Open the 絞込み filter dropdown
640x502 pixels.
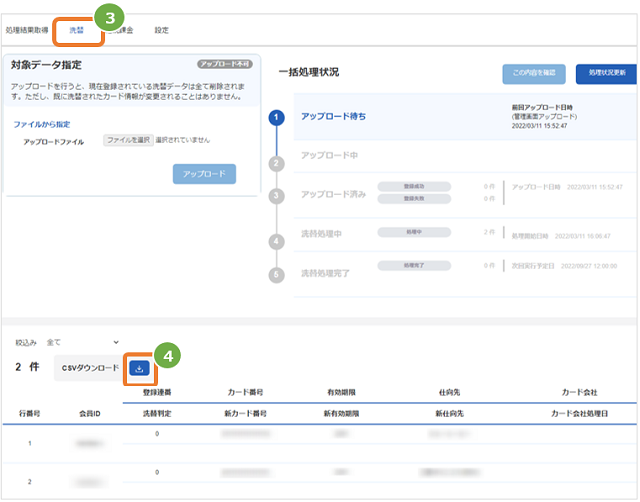(82, 343)
